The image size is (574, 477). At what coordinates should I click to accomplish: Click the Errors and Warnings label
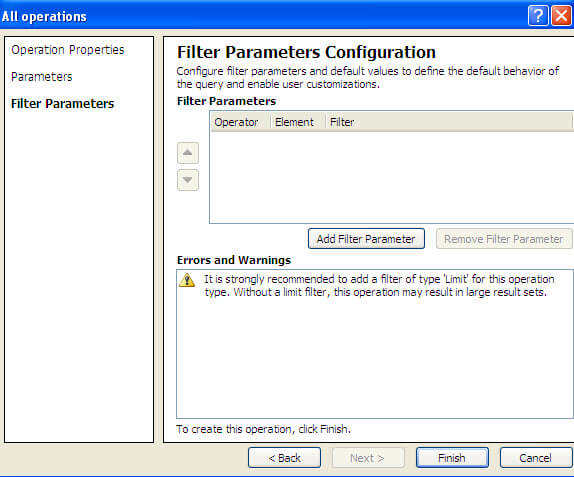[234, 260]
